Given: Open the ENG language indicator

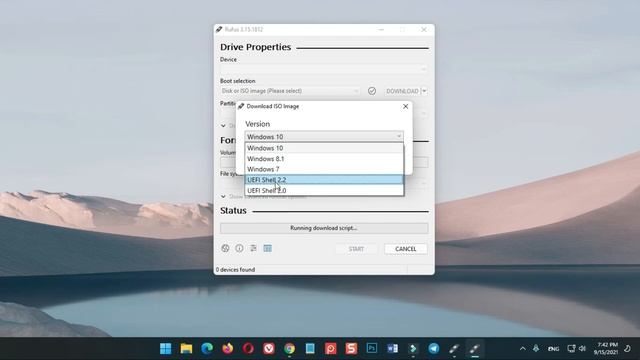Looking at the screenshot, I should [x=553, y=349].
